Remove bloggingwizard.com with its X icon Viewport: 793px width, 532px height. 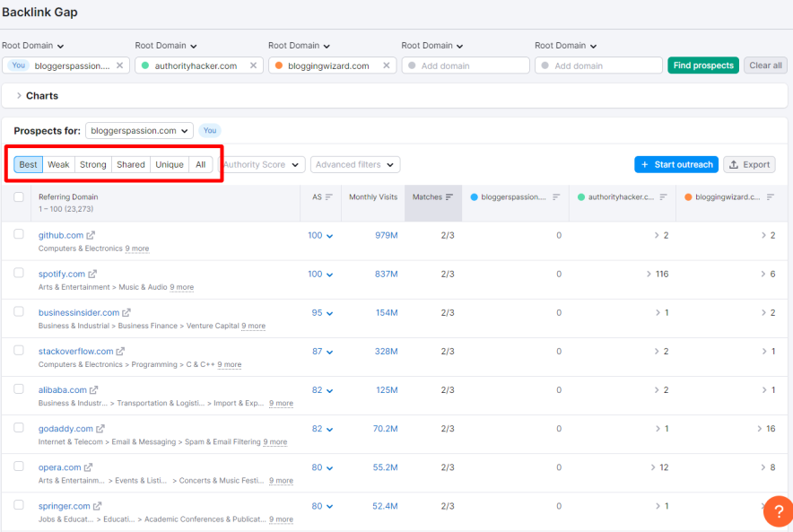[387, 65]
